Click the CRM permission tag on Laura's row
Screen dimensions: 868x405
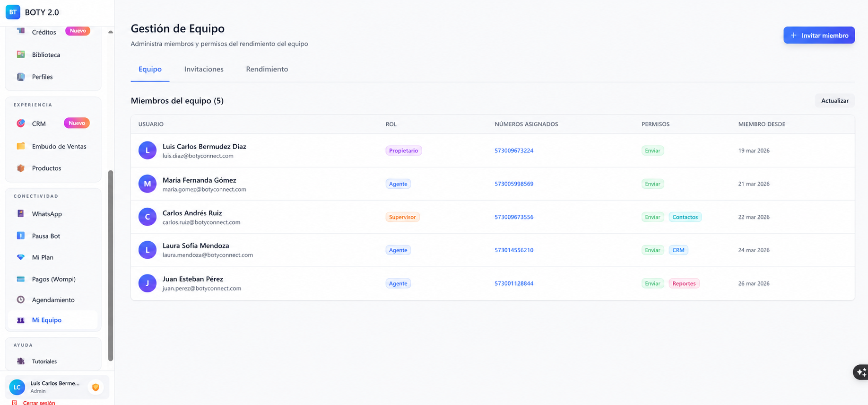(678, 250)
